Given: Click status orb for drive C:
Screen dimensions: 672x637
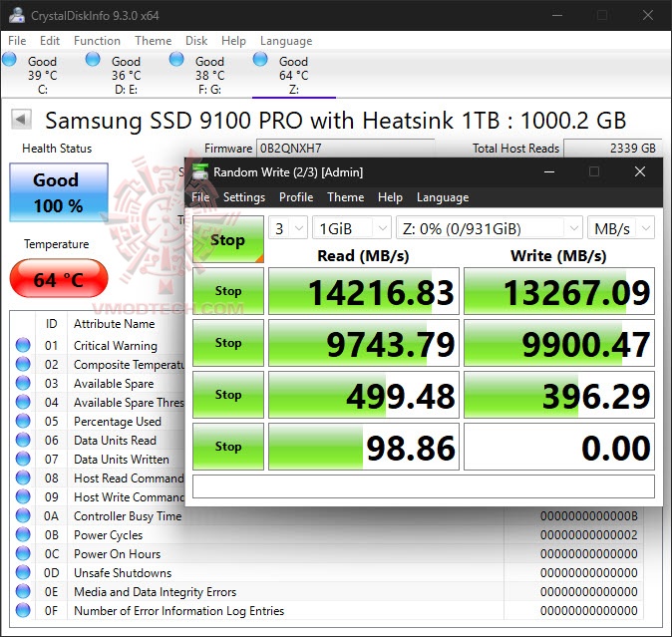Looking at the screenshot, I should coord(9,59).
